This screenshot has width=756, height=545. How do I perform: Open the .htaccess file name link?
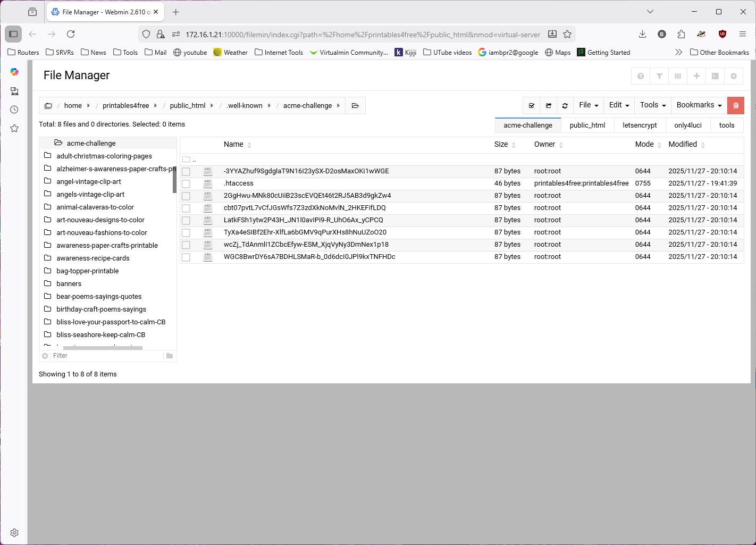pyautogui.click(x=239, y=183)
